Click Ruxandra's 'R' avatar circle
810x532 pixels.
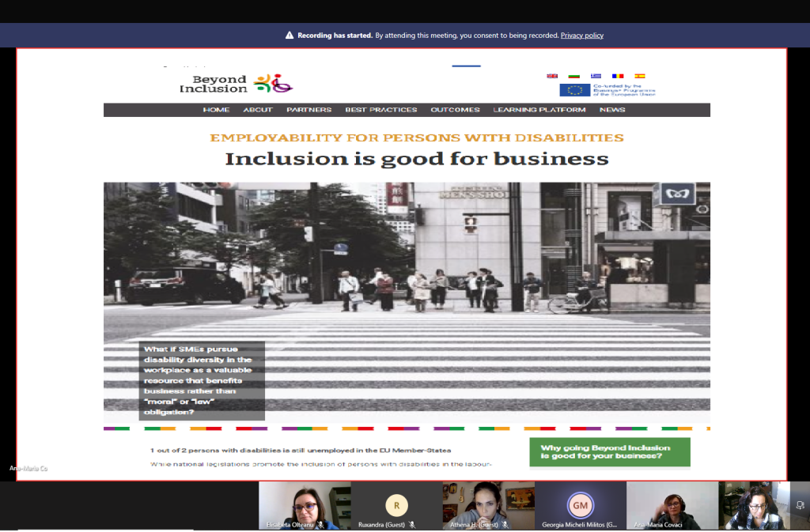396,504
